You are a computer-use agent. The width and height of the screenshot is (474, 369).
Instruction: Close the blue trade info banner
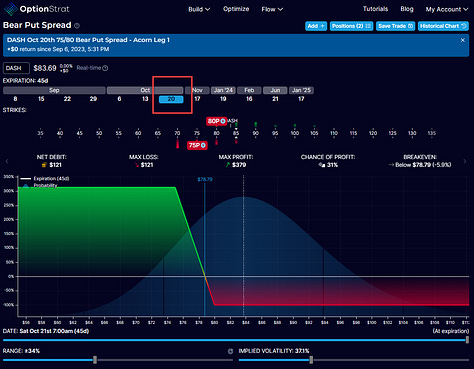463,40
